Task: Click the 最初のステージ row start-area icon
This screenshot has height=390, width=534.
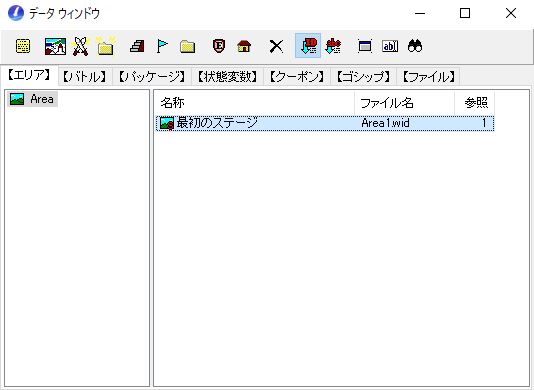Action: (167, 123)
